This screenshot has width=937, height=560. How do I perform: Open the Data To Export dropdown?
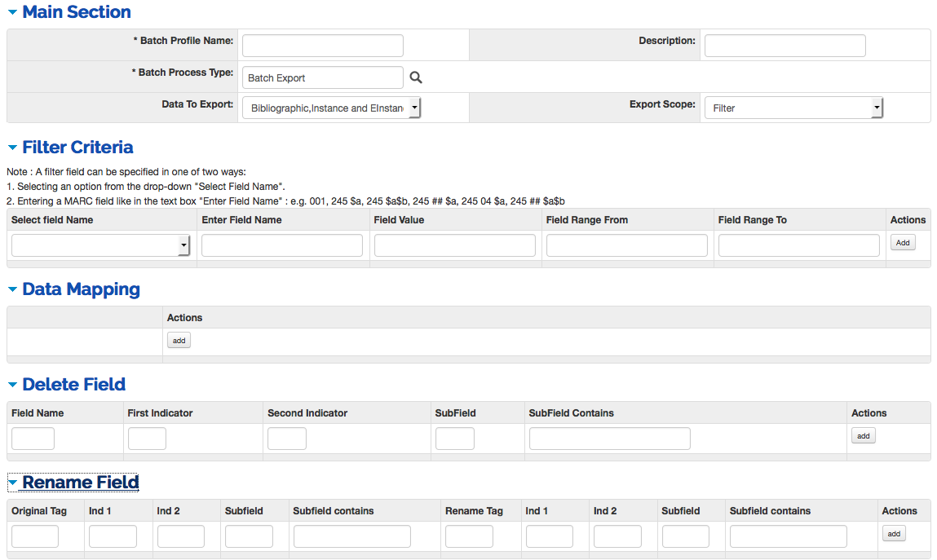tap(331, 108)
